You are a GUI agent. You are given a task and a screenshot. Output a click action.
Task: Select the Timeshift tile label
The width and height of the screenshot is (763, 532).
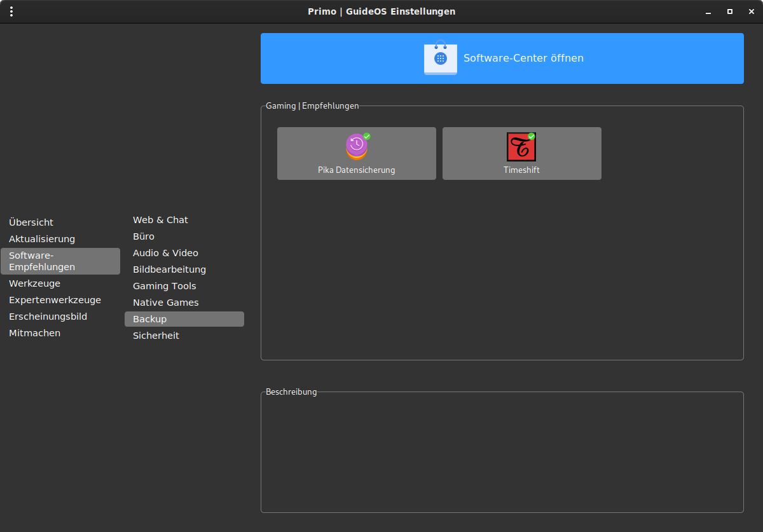coord(521,170)
